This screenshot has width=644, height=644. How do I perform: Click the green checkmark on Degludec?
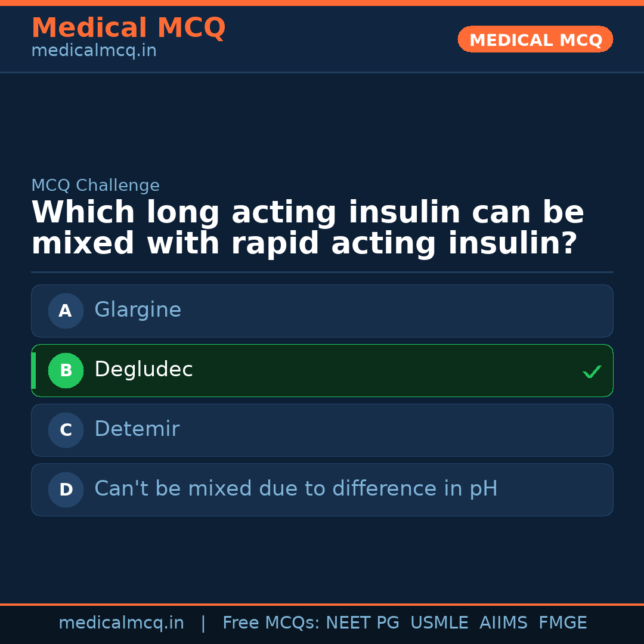point(592,371)
